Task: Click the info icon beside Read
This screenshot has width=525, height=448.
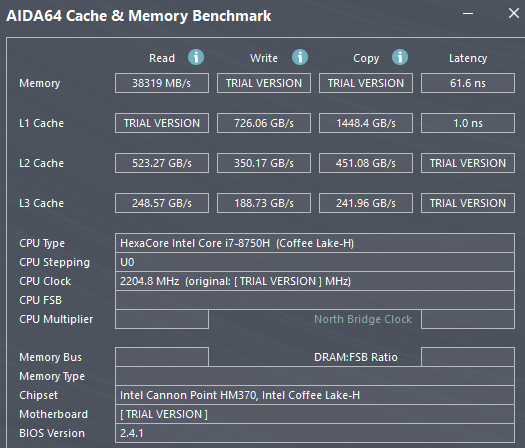Action: [196, 57]
